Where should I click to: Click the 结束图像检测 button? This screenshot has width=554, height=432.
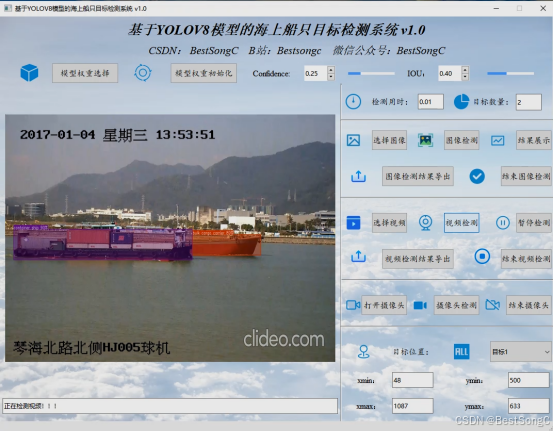point(526,176)
